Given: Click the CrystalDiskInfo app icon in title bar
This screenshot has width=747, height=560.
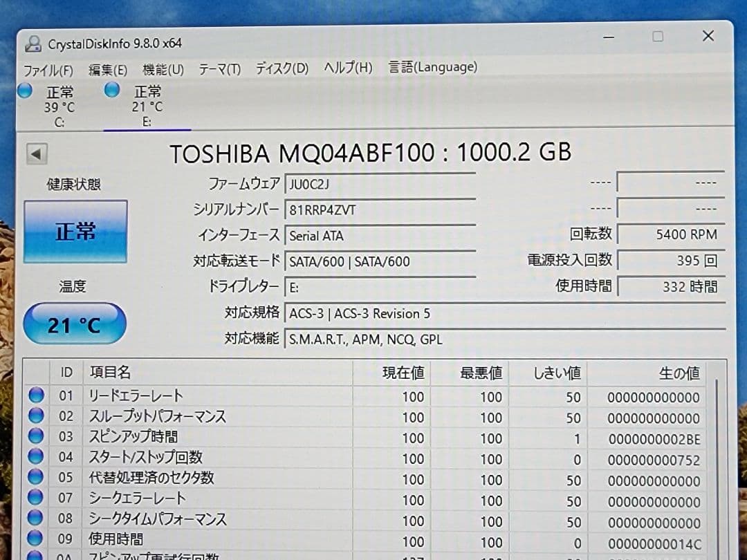Looking at the screenshot, I should click(x=33, y=44).
